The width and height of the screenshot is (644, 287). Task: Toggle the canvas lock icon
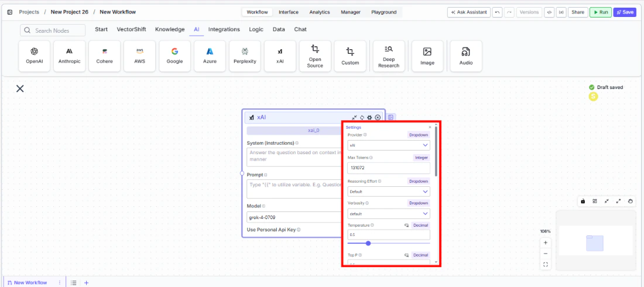[x=583, y=201]
